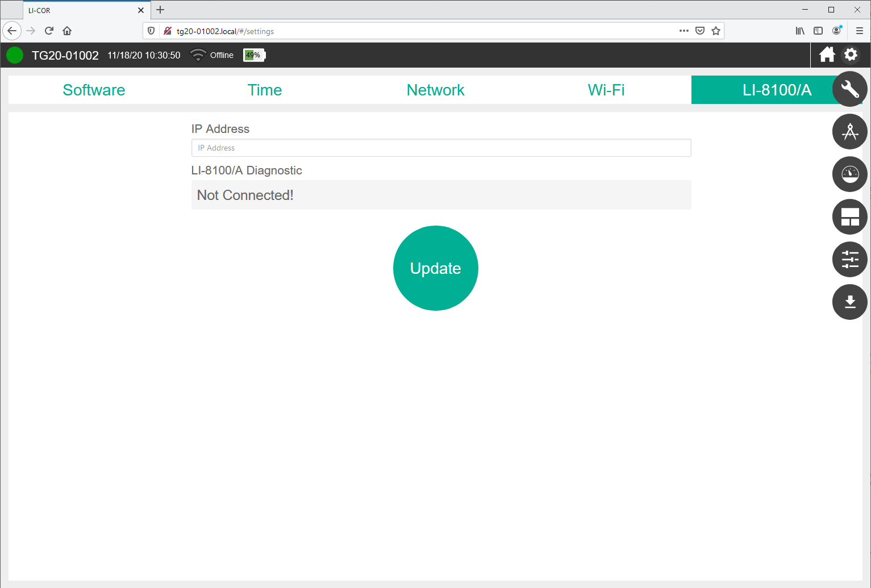Click the Wi-Fi signal status icon
The height and width of the screenshot is (588, 871).
pyautogui.click(x=198, y=55)
